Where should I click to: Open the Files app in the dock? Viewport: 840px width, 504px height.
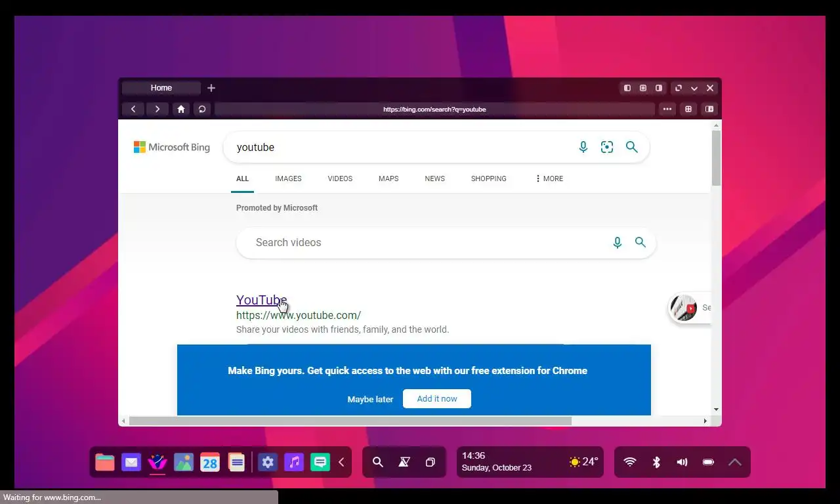click(105, 463)
